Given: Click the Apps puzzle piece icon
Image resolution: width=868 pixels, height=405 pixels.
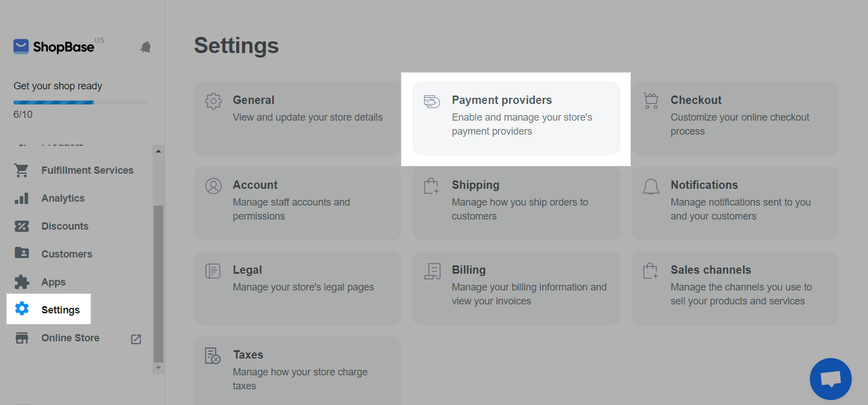Looking at the screenshot, I should click(x=22, y=282).
